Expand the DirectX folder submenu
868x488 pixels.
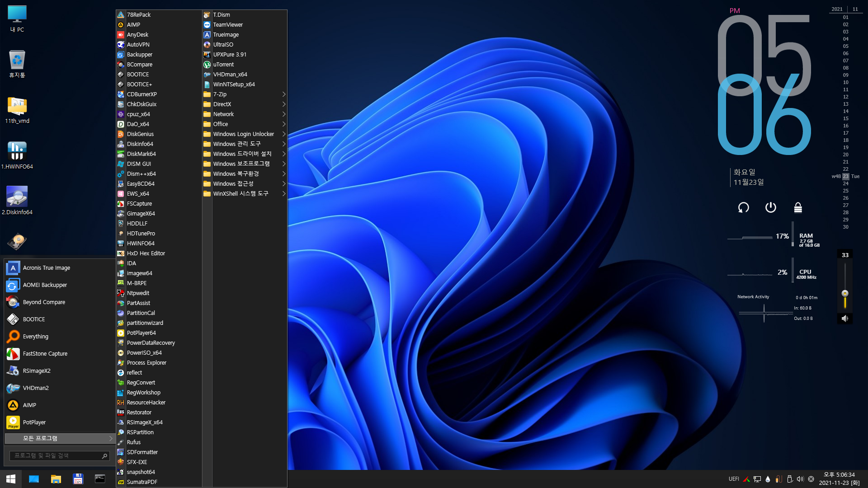pos(245,104)
